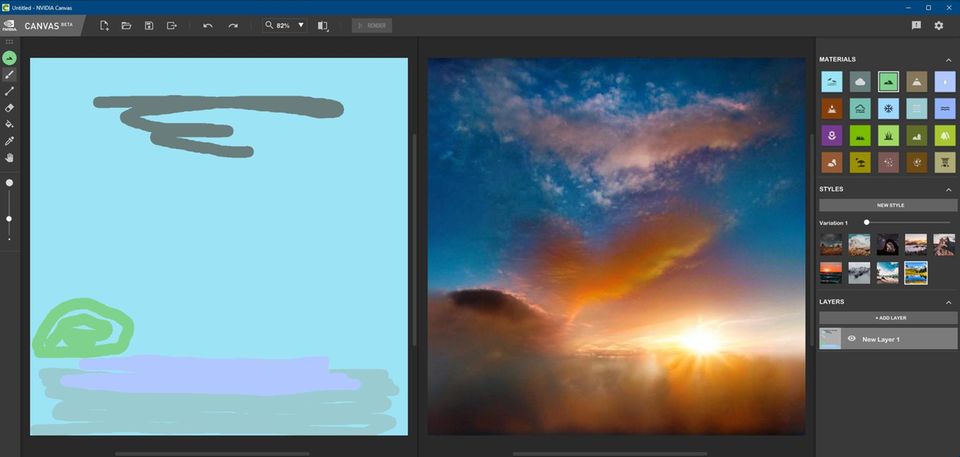Click the sketch canvas horizontal scrollbar
This screenshot has width=960, height=457.
(212, 454)
